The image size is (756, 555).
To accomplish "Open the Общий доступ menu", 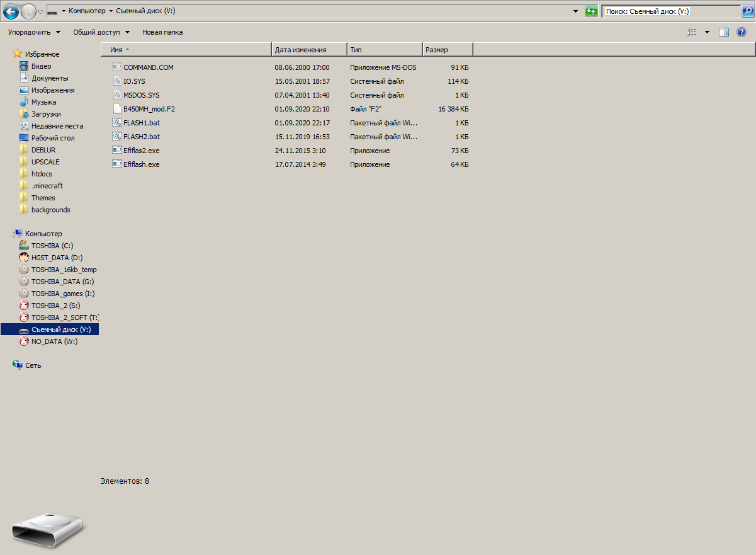I will point(101,32).
